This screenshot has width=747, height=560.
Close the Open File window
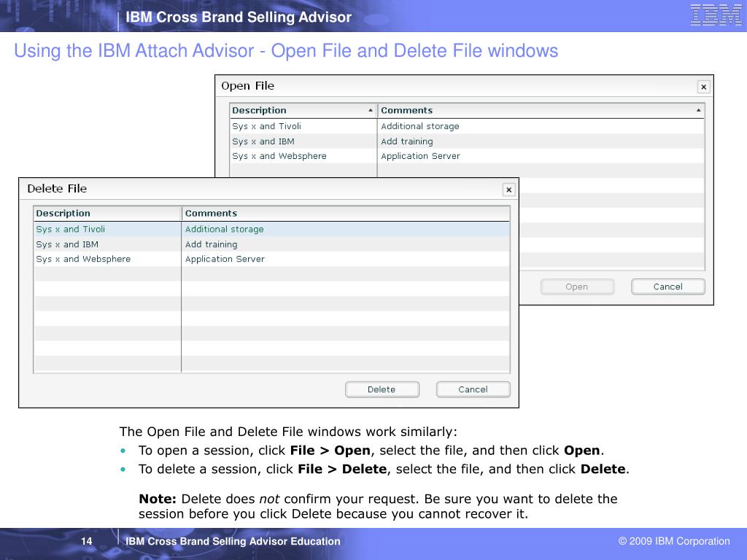[x=703, y=87]
